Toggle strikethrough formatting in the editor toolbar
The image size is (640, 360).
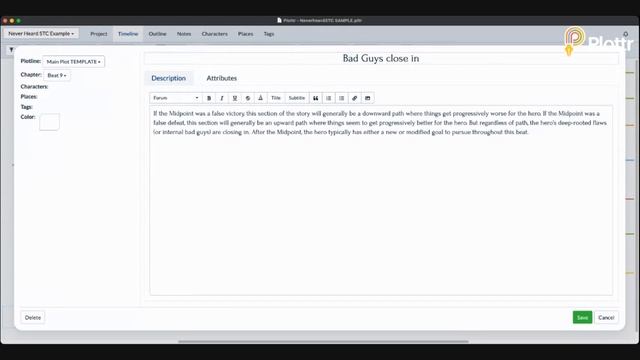tap(248, 98)
